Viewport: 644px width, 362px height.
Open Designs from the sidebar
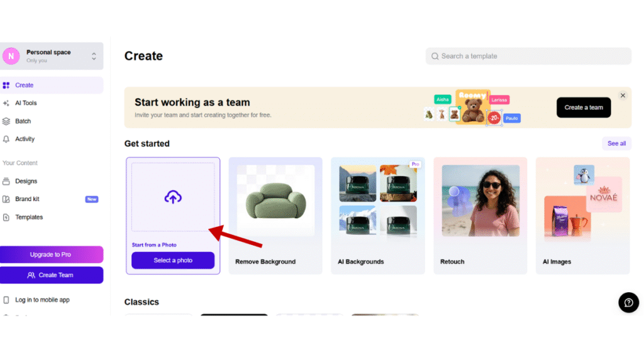click(26, 181)
